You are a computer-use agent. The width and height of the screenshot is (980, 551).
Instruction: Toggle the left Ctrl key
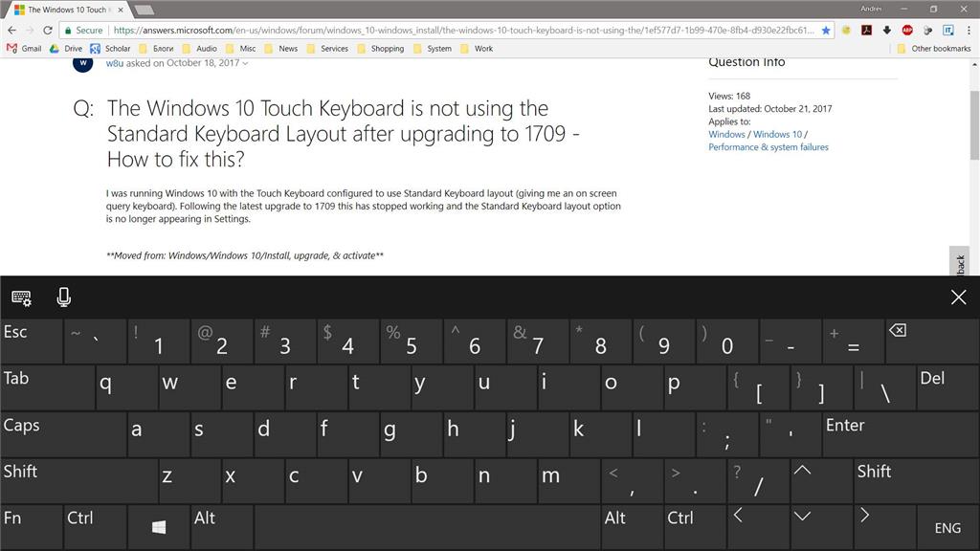(95, 527)
